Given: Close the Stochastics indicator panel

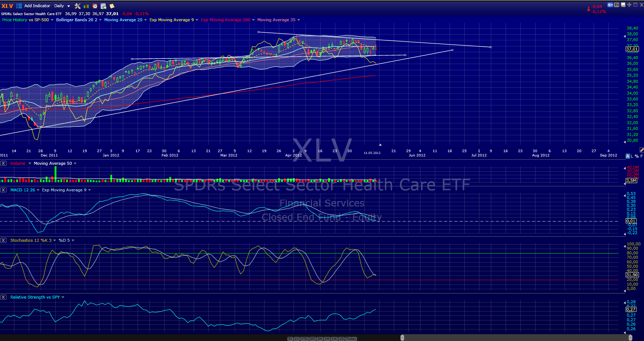Looking at the screenshot, I should (4, 240).
